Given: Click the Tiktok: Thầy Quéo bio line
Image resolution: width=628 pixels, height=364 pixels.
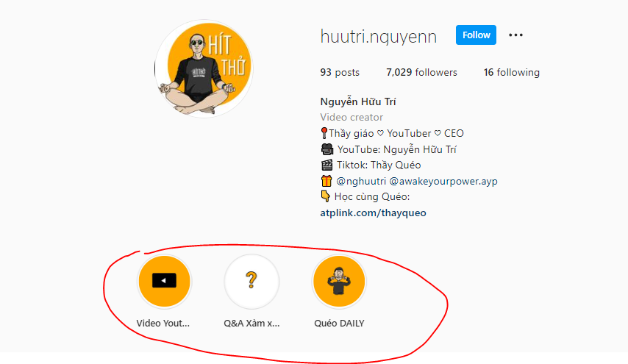Looking at the screenshot, I should coord(371,165).
